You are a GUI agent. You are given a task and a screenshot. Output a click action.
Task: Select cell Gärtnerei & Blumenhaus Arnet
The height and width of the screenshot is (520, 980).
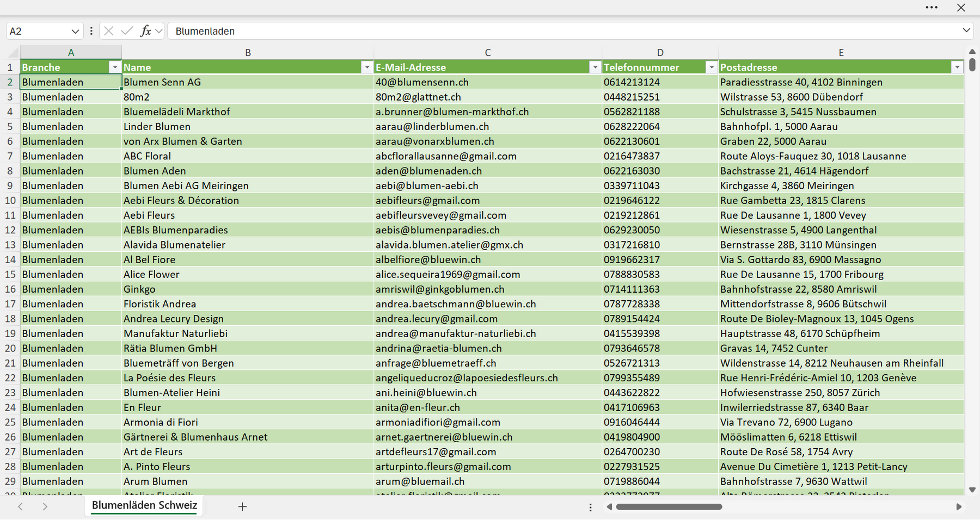(248, 437)
